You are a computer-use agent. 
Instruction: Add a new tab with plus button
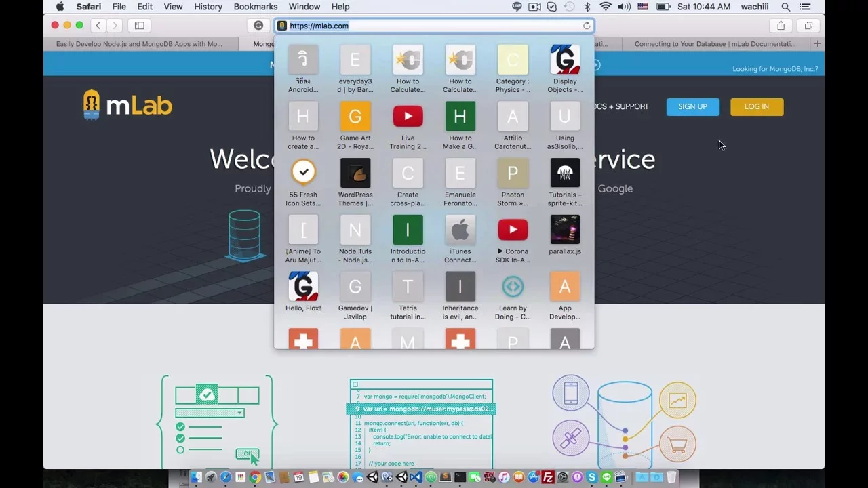(817, 44)
